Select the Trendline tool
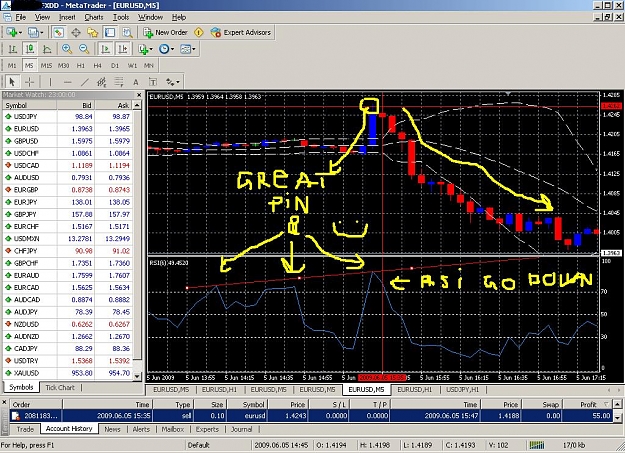This screenshot has height=453, width=625. (x=85, y=82)
